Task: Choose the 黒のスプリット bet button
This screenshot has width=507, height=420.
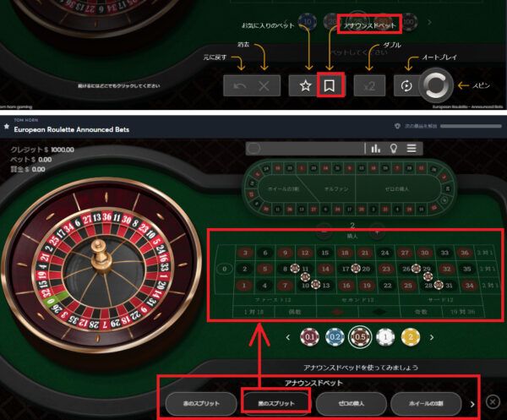Action: tap(275, 403)
